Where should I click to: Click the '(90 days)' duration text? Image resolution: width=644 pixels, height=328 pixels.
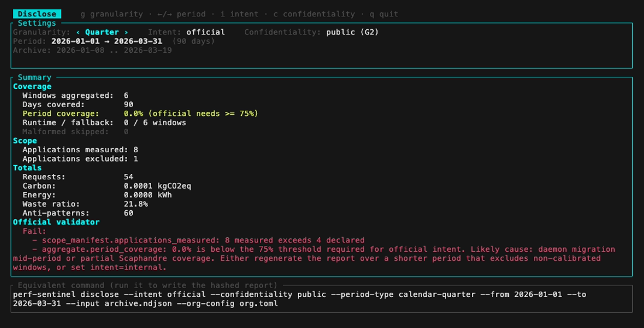coord(193,41)
